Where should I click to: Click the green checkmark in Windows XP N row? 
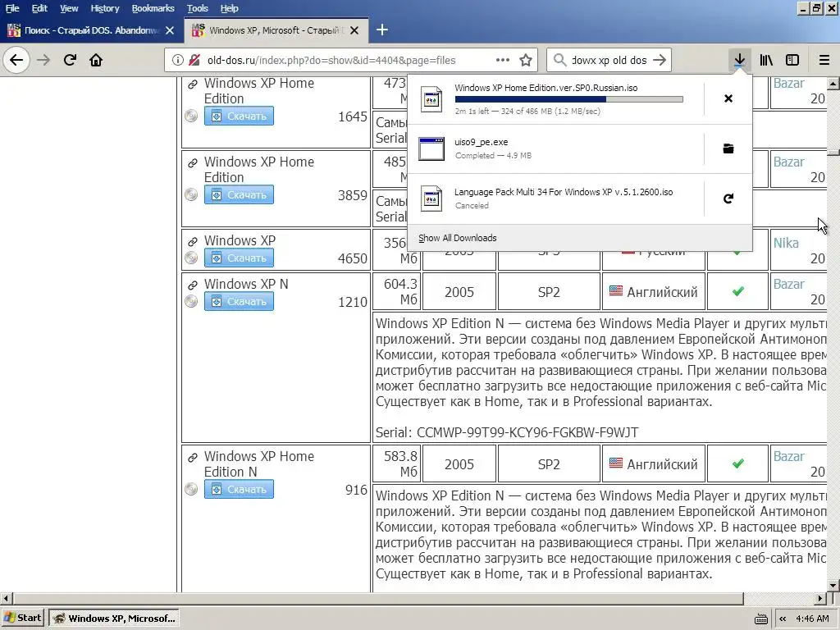point(738,291)
